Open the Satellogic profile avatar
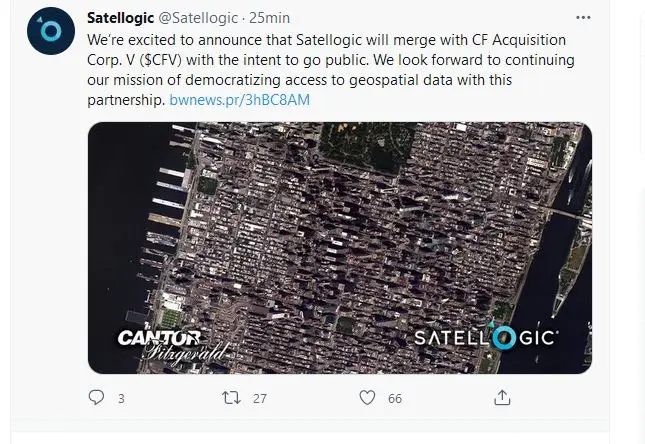Screen dimensions: 645x444 click(51, 31)
